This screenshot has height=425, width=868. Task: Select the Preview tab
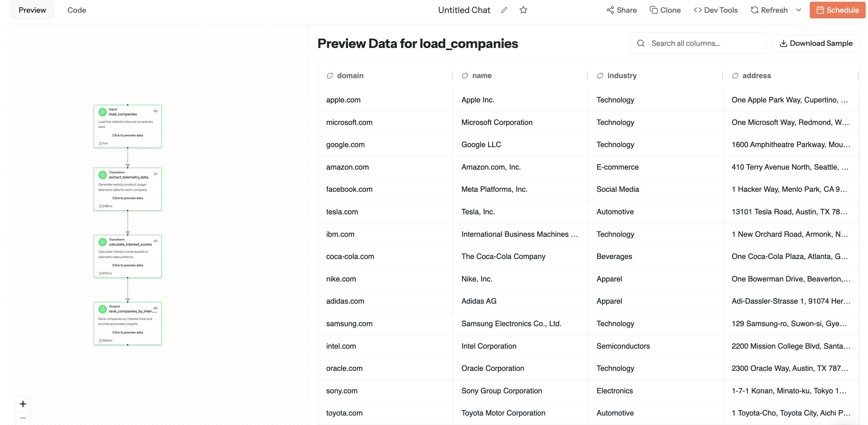pyautogui.click(x=32, y=10)
